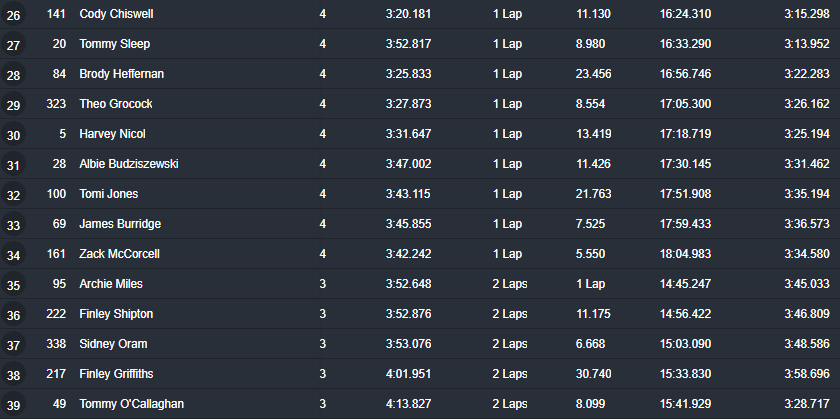840x419 pixels.
Task: Click position badge 37
Action: tap(13, 345)
